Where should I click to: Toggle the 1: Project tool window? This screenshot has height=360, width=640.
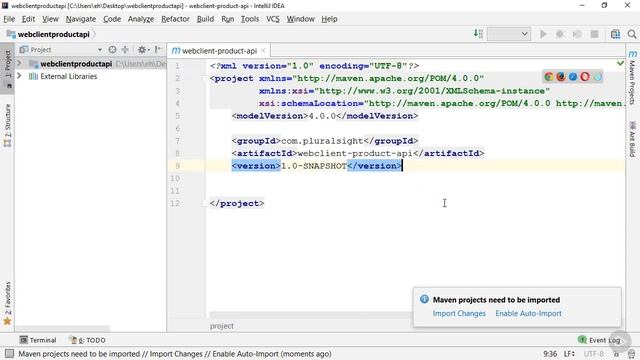tap(7, 69)
